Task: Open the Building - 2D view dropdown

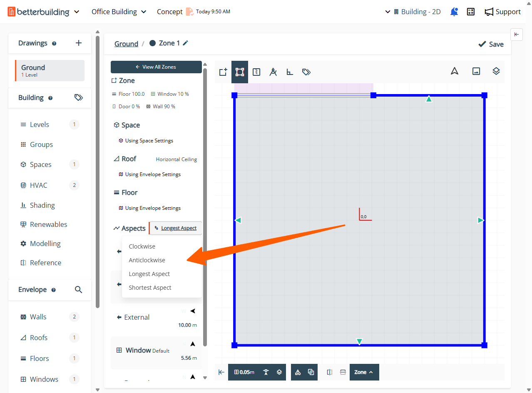Action: pyautogui.click(x=413, y=12)
